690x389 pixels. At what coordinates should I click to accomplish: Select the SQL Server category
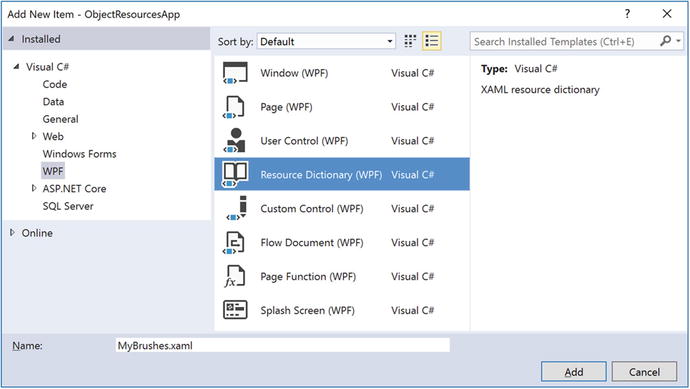[68, 206]
